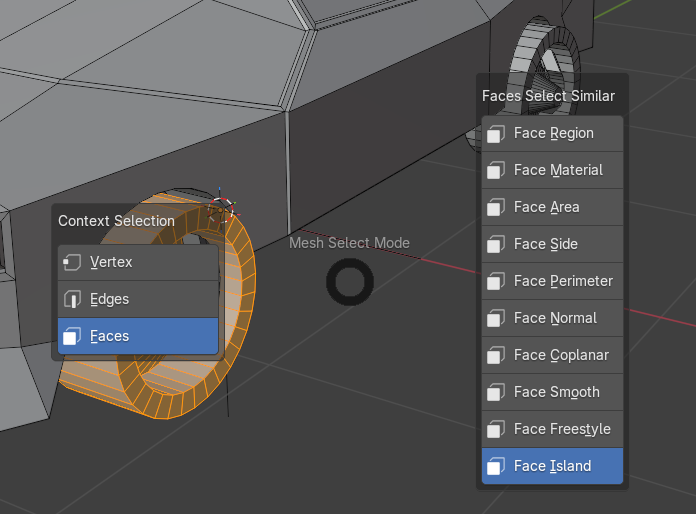Click the Face Region cube icon
This screenshot has width=696, height=514.
(x=496, y=134)
